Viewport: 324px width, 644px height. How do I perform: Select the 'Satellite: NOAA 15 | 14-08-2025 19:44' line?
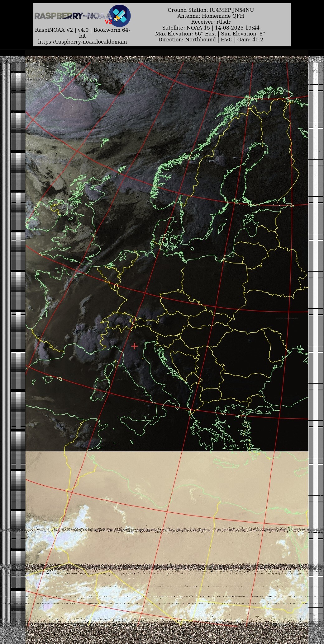pyautogui.click(x=211, y=28)
